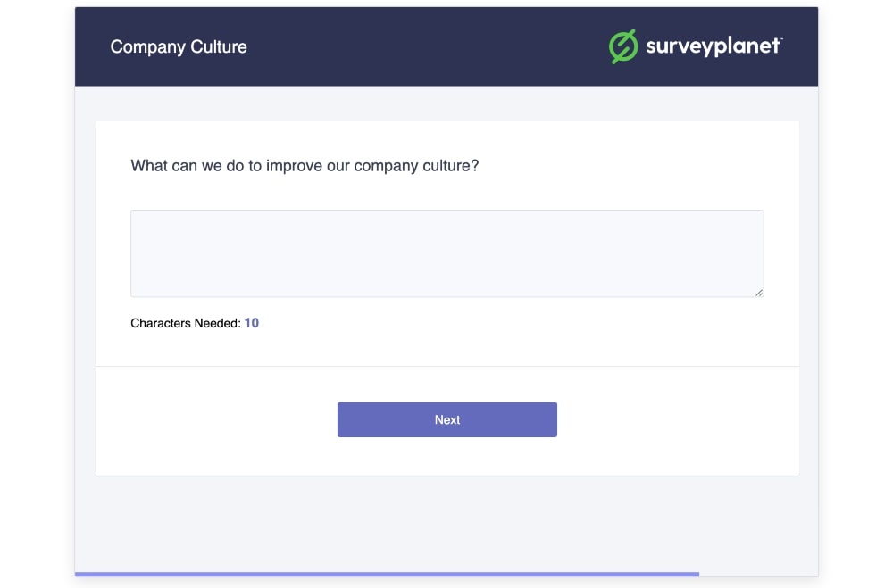Image resolution: width=893 pixels, height=588 pixels.
Task: Click the Characters Needed label
Action: (186, 323)
